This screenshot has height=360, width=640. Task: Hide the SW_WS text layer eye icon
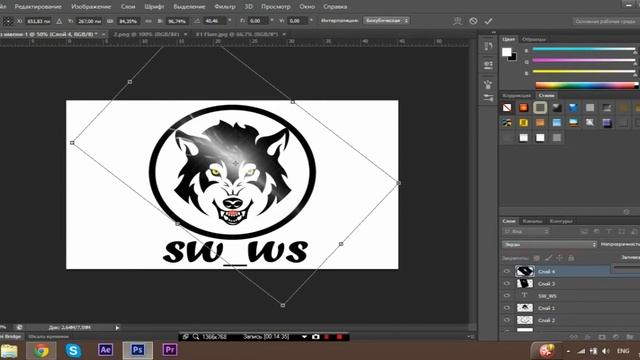click(x=507, y=296)
